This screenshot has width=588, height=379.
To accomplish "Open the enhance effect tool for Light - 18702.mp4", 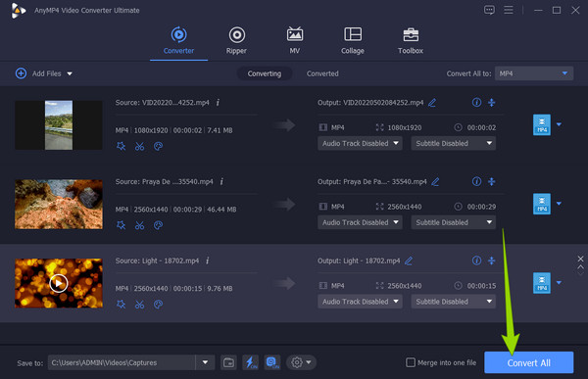I will coord(121,305).
